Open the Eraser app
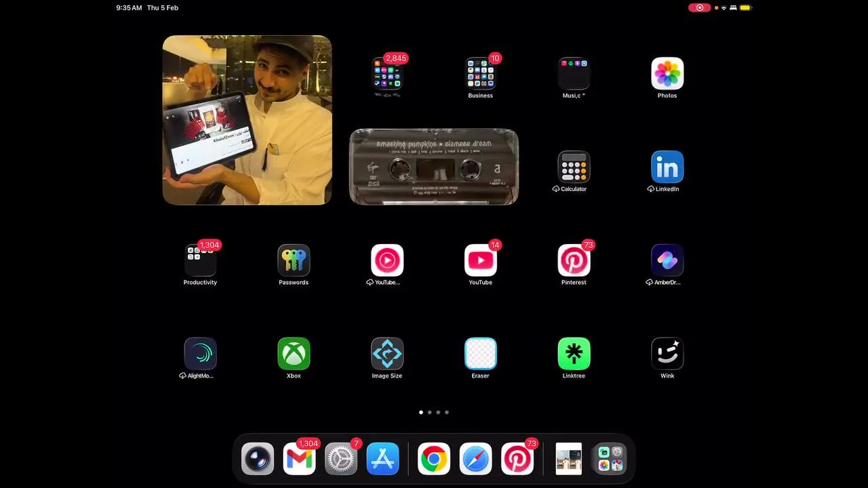This screenshot has height=488, width=868. [x=481, y=354]
